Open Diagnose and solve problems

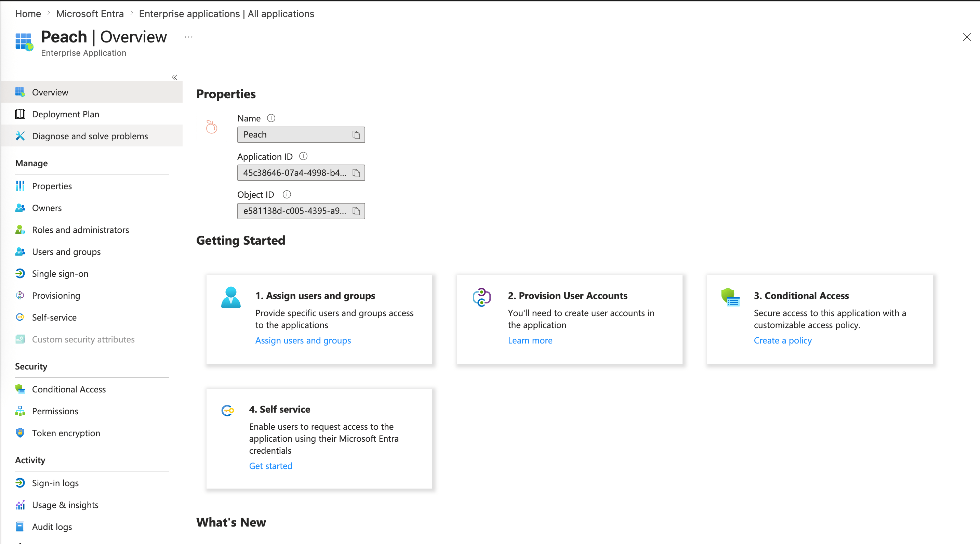pyautogui.click(x=92, y=136)
